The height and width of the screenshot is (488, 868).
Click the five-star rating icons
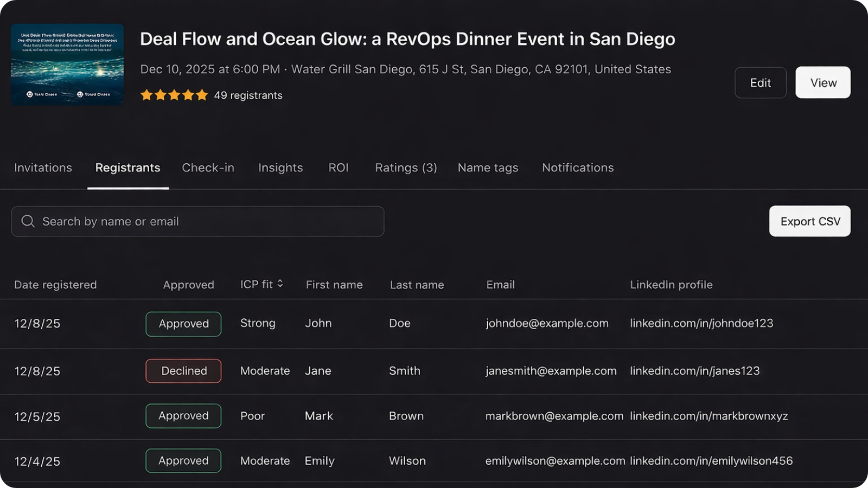point(174,95)
